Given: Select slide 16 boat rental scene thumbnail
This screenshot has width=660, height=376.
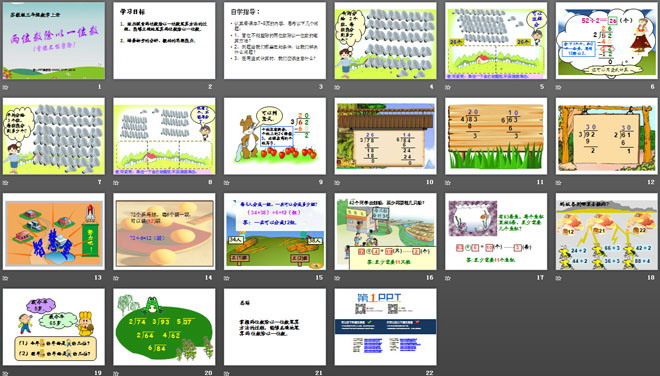Looking at the screenshot, I should click(x=386, y=232).
